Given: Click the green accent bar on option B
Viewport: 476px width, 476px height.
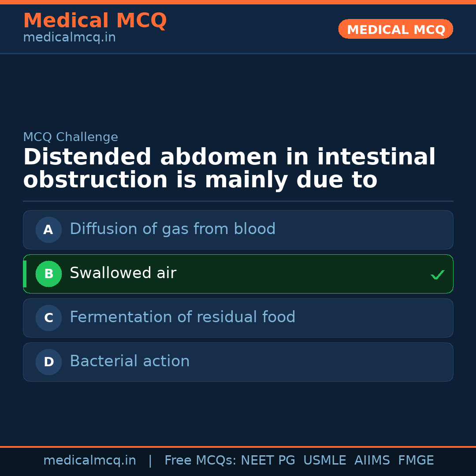Looking at the screenshot, I should [25, 274].
